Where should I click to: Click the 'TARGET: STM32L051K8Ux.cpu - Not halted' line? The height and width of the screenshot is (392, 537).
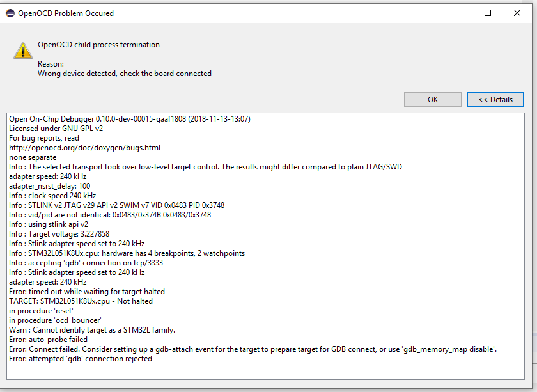click(81, 301)
